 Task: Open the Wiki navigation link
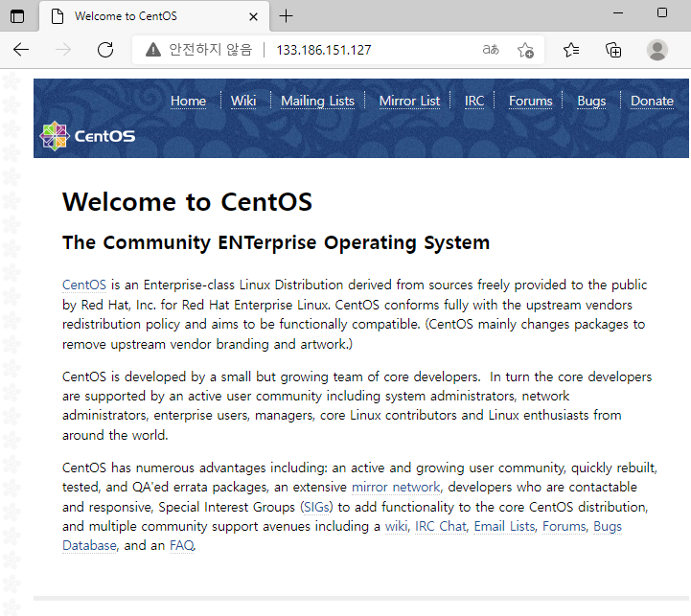coord(243,101)
